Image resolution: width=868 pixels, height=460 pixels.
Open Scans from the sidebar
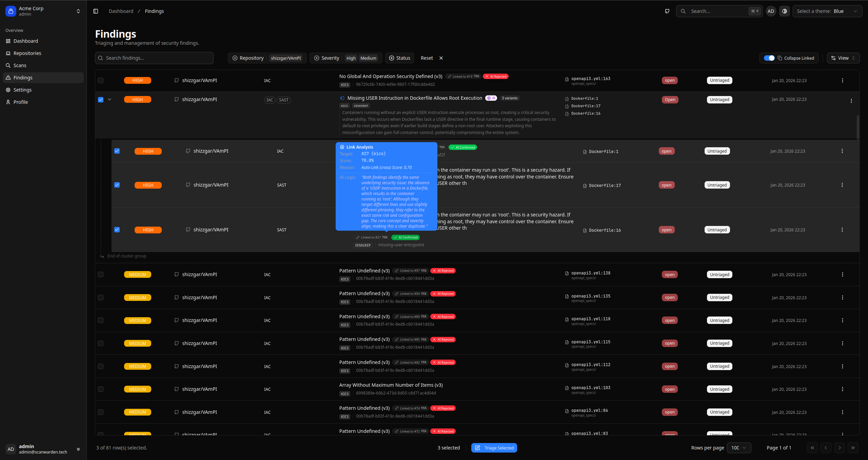coord(20,65)
